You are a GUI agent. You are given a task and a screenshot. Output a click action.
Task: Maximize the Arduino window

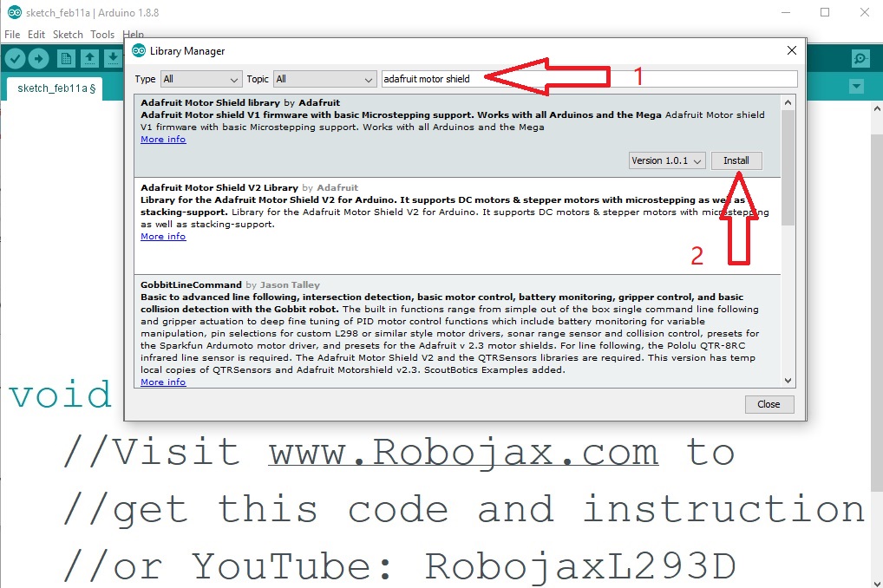click(825, 12)
